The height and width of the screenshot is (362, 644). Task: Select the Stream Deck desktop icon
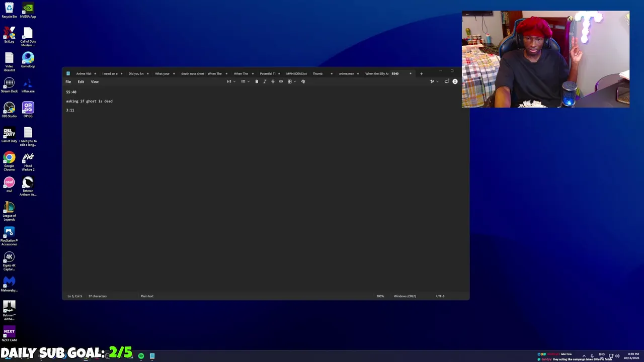(9, 85)
